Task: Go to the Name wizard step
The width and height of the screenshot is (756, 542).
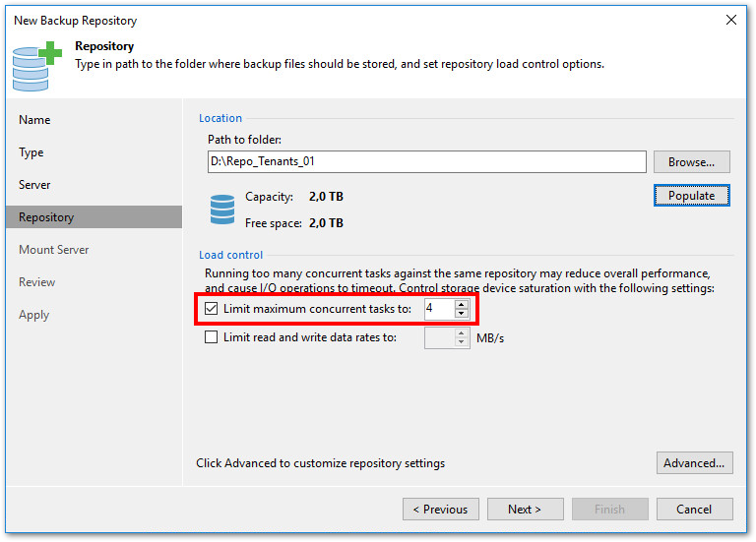Action: coord(34,120)
